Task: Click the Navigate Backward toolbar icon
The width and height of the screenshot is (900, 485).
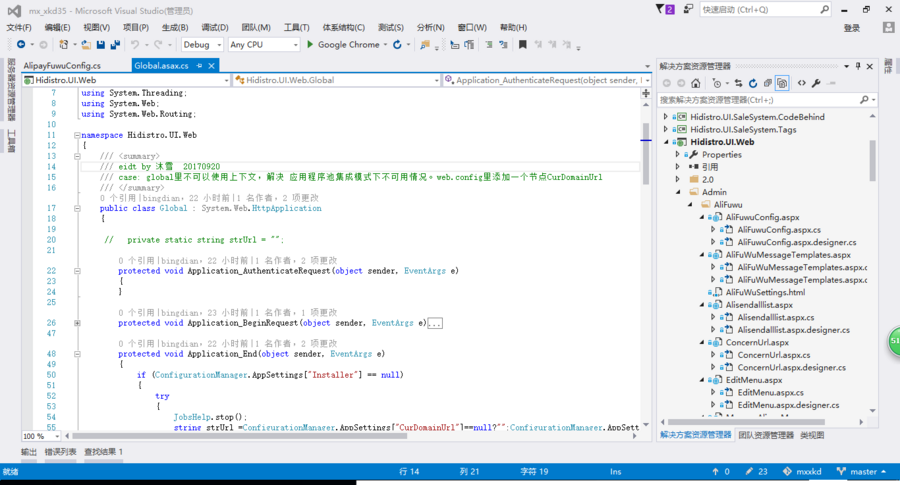Action: tap(21, 44)
